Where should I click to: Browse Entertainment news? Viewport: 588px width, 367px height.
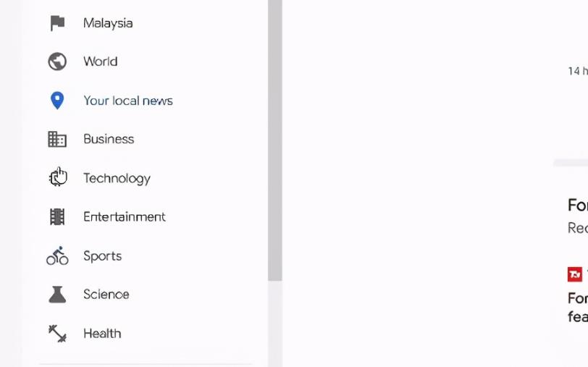[x=125, y=216]
